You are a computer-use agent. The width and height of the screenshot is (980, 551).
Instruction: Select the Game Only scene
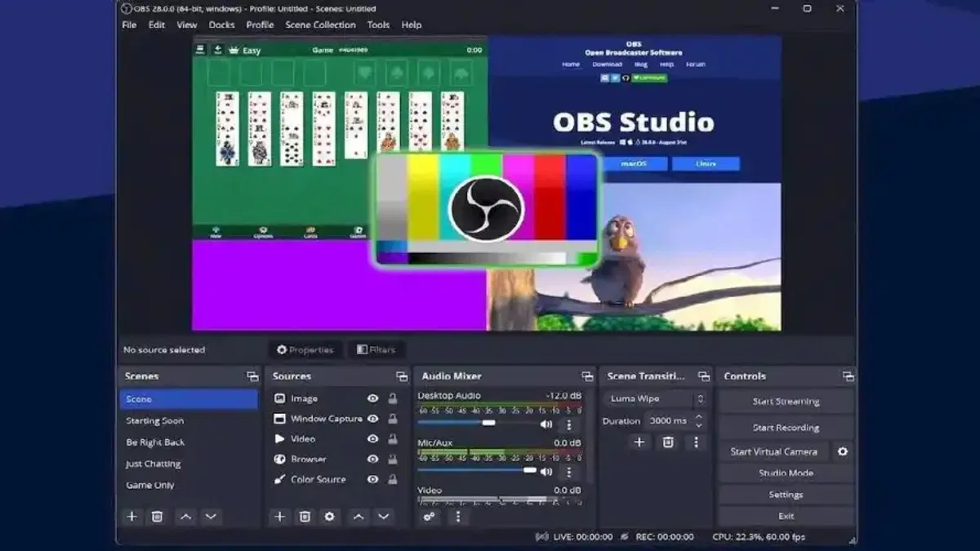tap(189, 485)
